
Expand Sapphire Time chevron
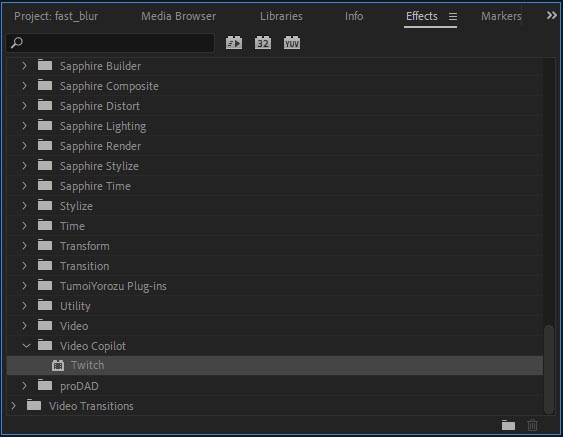(x=24, y=186)
